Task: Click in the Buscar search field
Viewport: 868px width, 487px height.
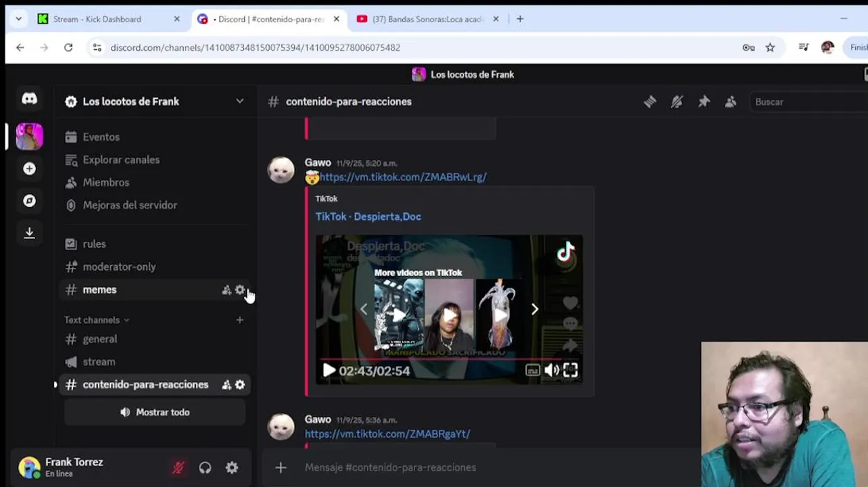Action: (808, 101)
